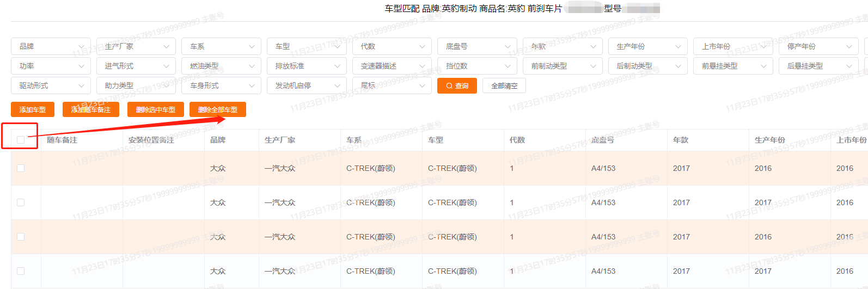Screen dimensions: 868x289
Task: Open the 上市年份 filter dropdown
Action: pos(733,46)
